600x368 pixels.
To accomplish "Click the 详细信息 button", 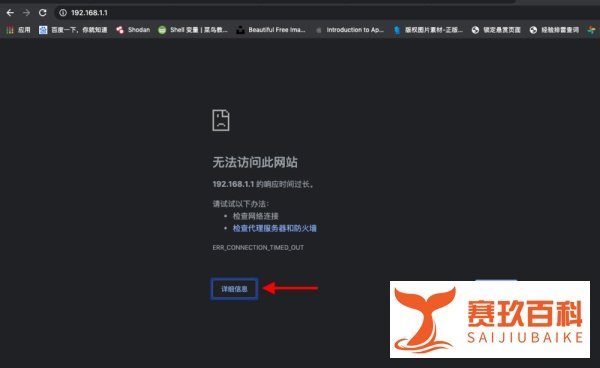I will click(234, 289).
